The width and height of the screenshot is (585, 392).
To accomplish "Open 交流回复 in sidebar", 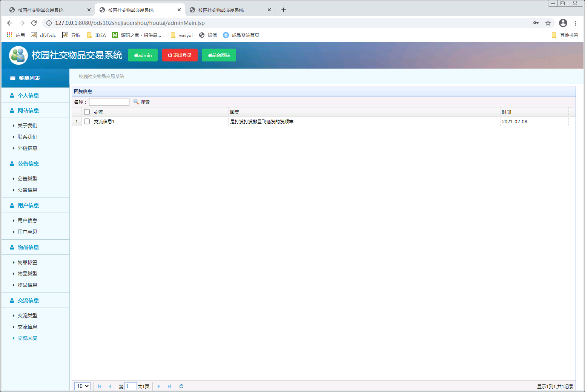I will pyautogui.click(x=28, y=338).
